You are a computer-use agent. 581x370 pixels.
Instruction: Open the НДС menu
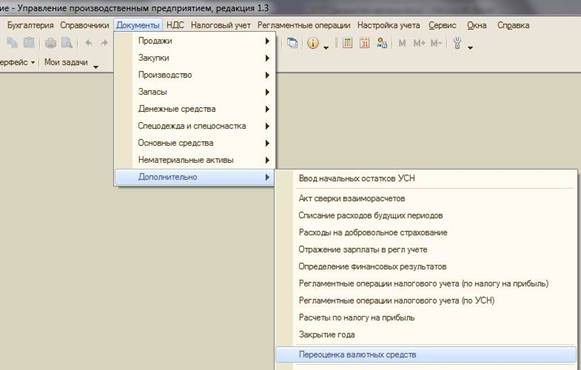175,26
